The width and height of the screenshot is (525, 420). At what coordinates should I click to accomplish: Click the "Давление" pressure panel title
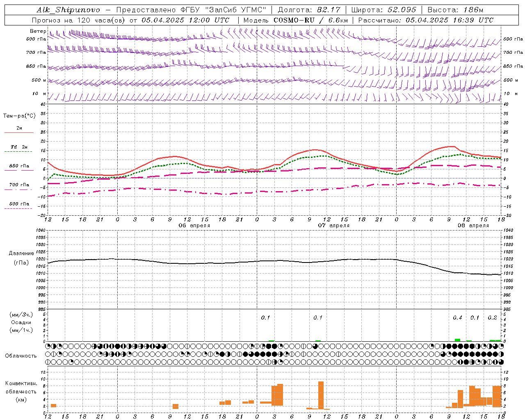tap(21, 253)
